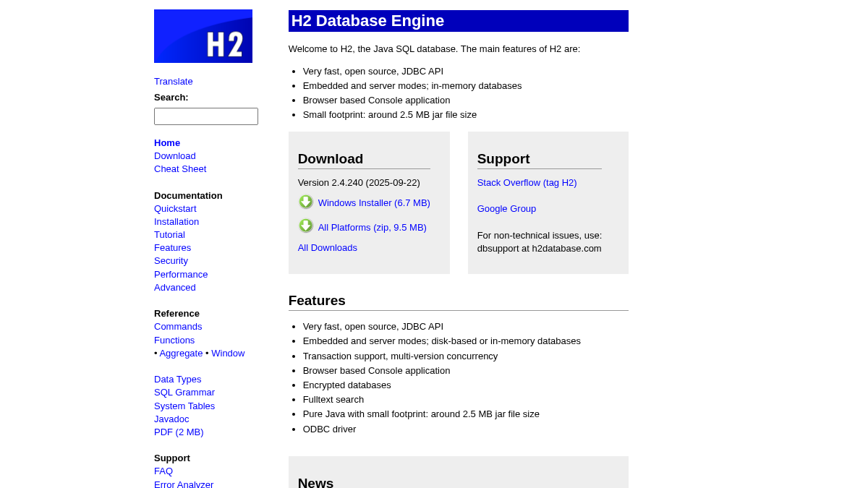The height and width of the screenshot is (488, 868).
Task: Download the PDF (2 MB) documentation
Action: [179, 432]
